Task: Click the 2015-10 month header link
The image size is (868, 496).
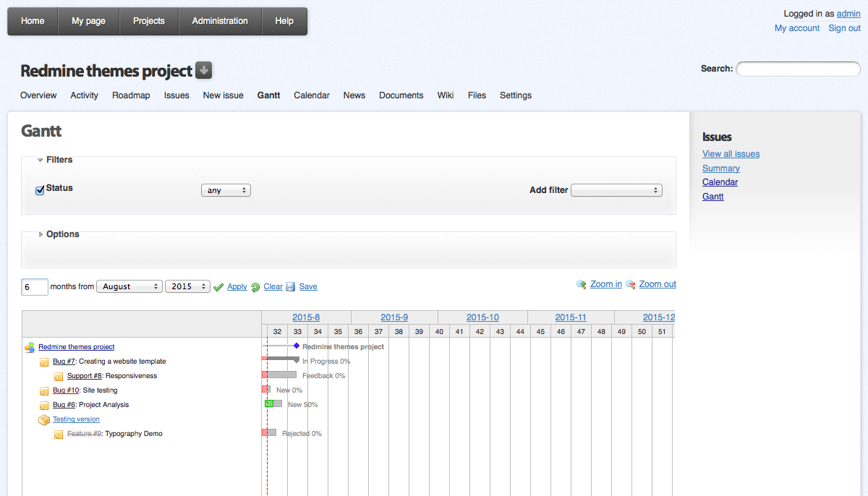Action: click(x=482, y=317)
